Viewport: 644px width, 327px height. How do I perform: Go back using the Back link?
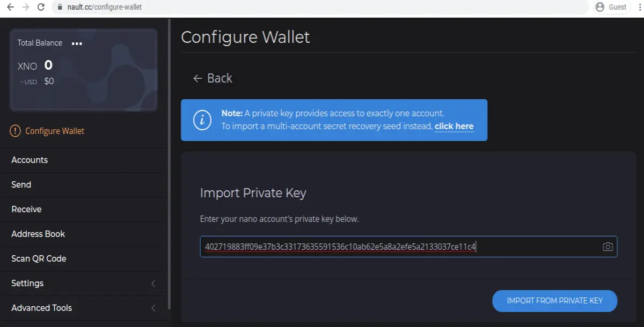[213, 78]
